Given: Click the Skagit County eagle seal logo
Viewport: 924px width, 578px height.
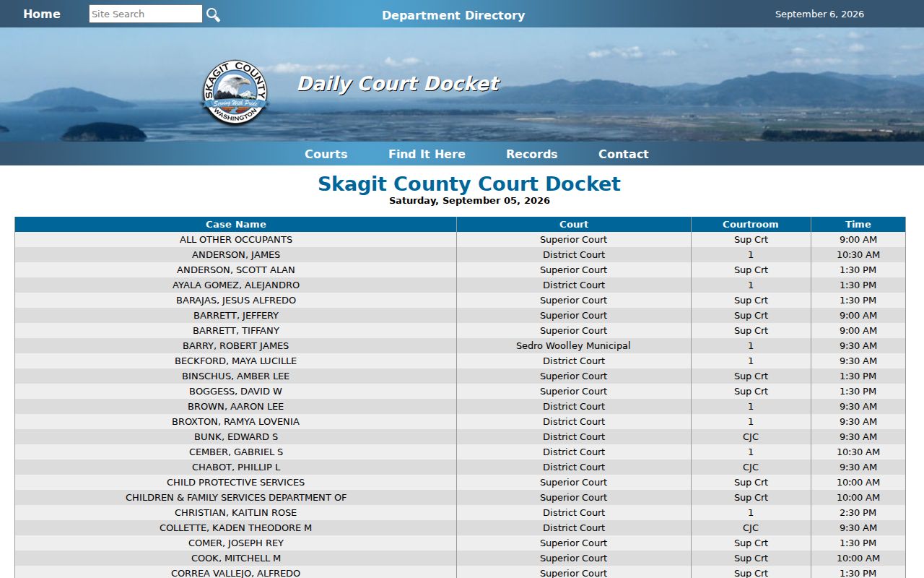Looking at the screenshot, I should [x=235, y=92].
